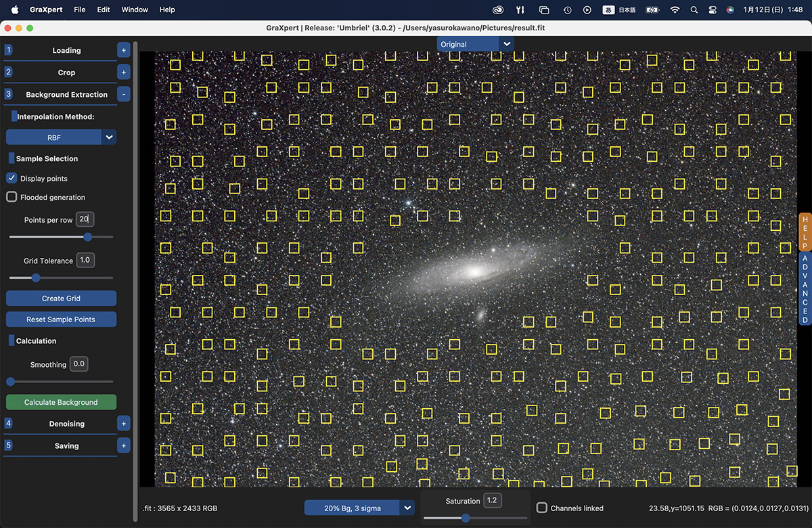812x528 pixels.
Task: Click the Smoothing value field
Action: [79, 364]
